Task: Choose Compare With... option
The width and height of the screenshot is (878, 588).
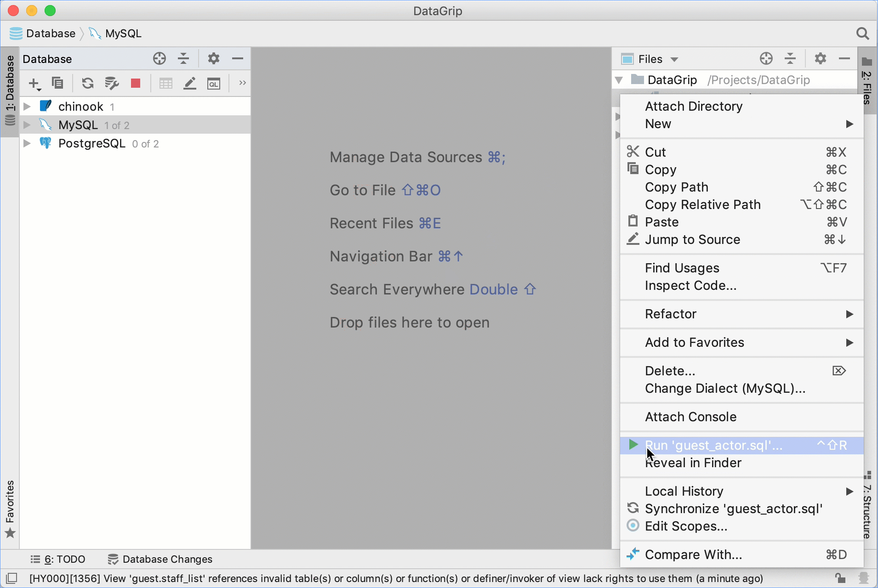Action: [x=741, y=554]
